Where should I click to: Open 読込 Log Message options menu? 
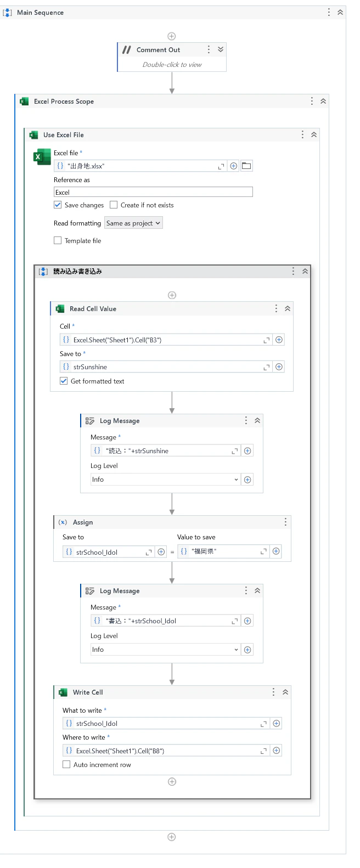pos(246,420)
